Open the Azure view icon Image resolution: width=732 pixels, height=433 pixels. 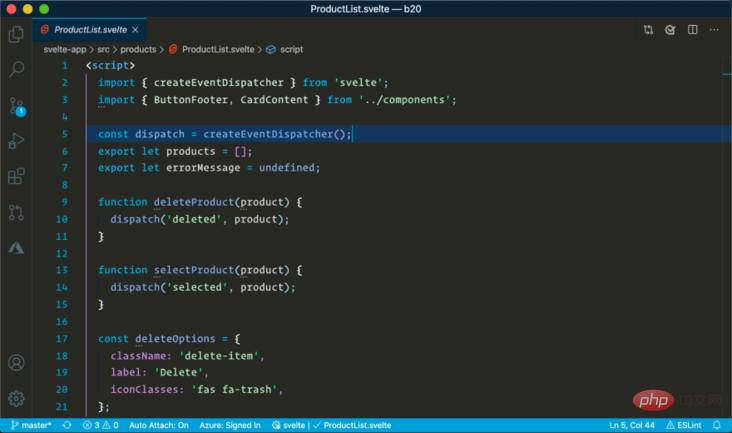tap(16, 247)
